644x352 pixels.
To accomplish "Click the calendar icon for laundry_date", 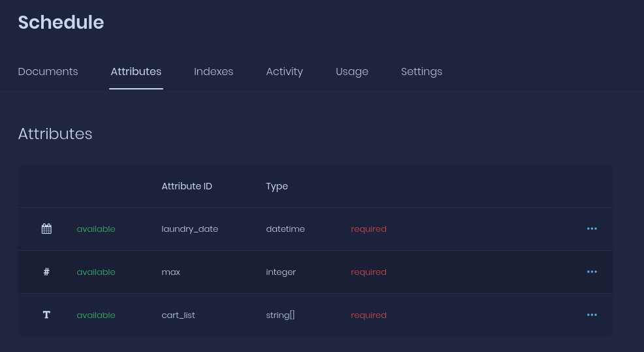I will [x=46, y=229].
